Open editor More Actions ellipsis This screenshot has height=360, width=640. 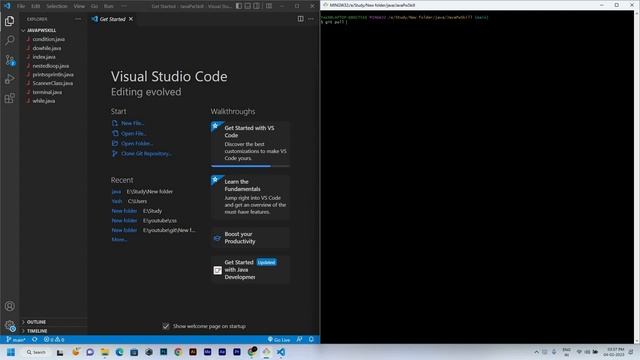(311, 19)
